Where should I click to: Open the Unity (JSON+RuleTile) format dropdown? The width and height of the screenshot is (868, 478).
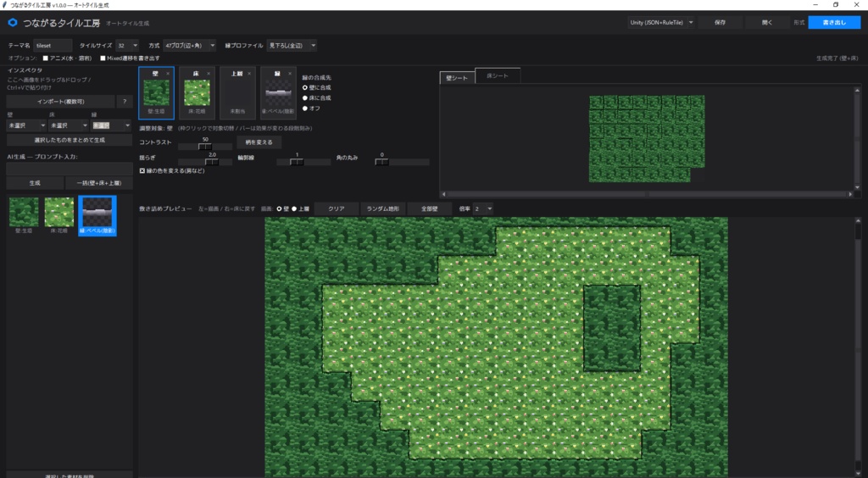[x=661, y=23]
